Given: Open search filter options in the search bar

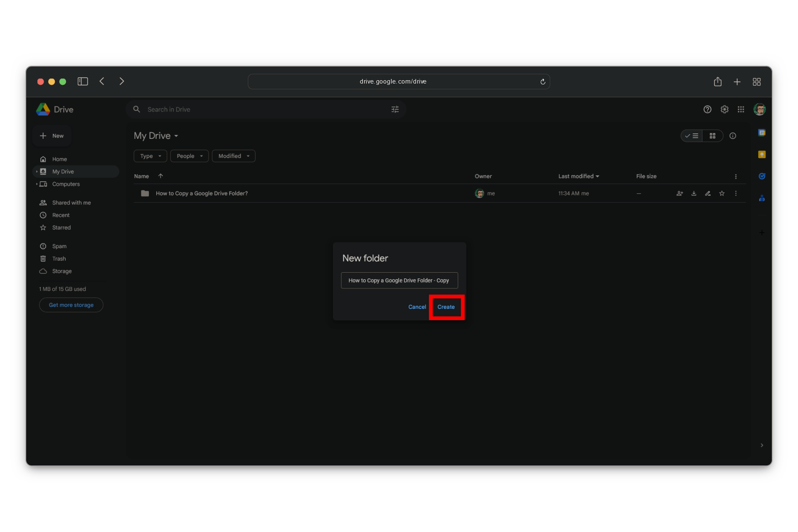Looking at the screenshot, I should coord(395,109).
